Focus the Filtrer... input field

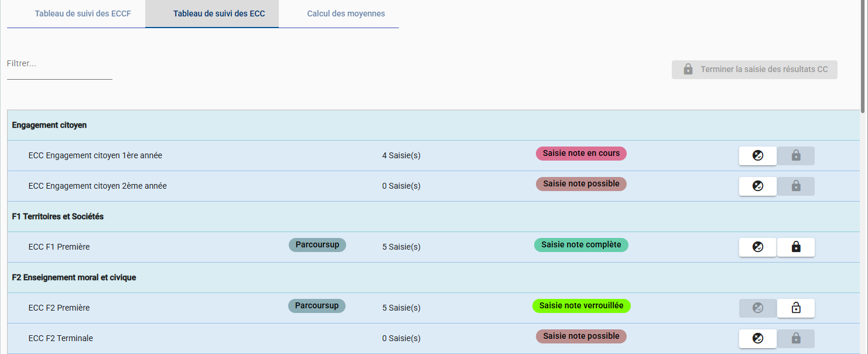(60, 64)
